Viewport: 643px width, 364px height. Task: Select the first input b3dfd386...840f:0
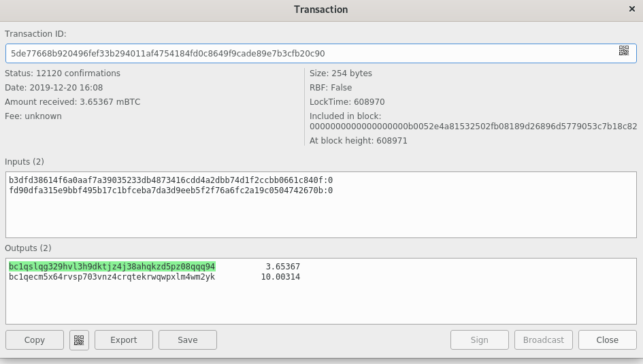(171, 180)
